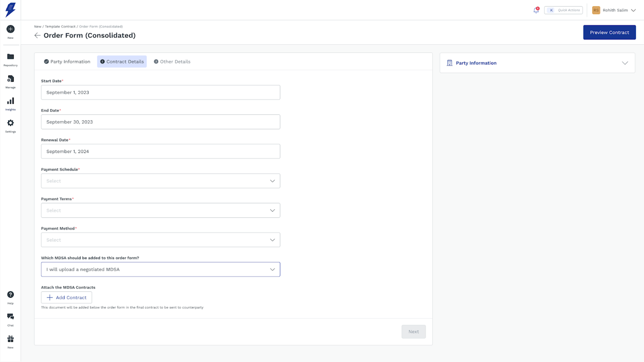Open the Payment Terms dropdown

[160, 210]
